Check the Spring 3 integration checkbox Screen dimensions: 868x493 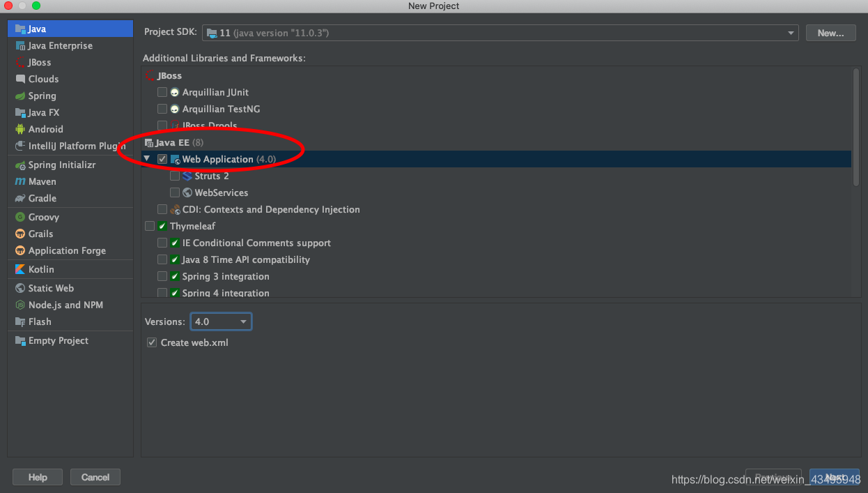[x=162, y=277]
